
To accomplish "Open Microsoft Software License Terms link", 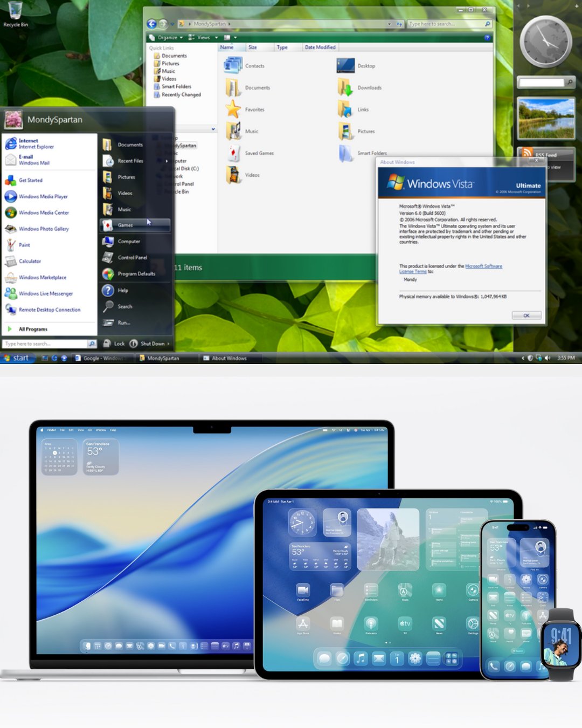I will [451, 269].
